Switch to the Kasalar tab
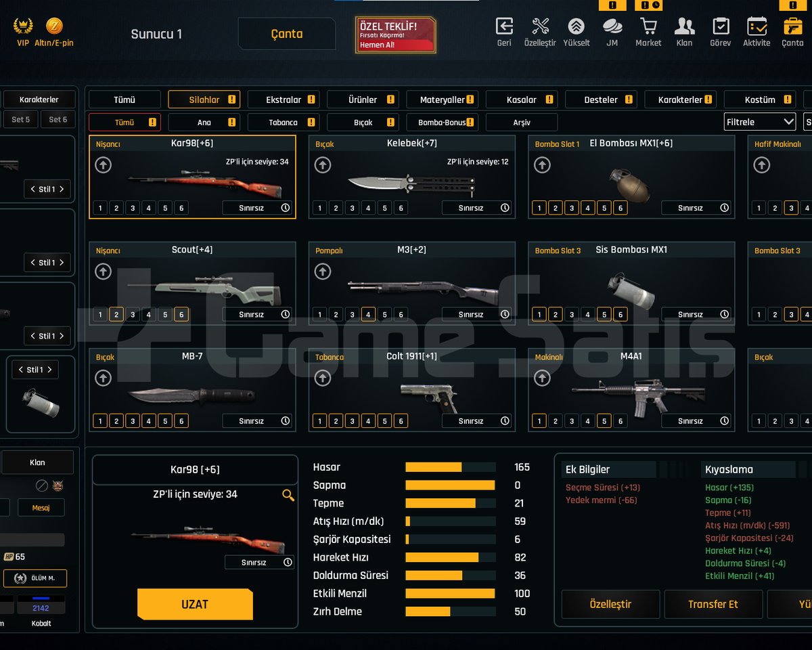The image size is (812, 650). (522, 100)
